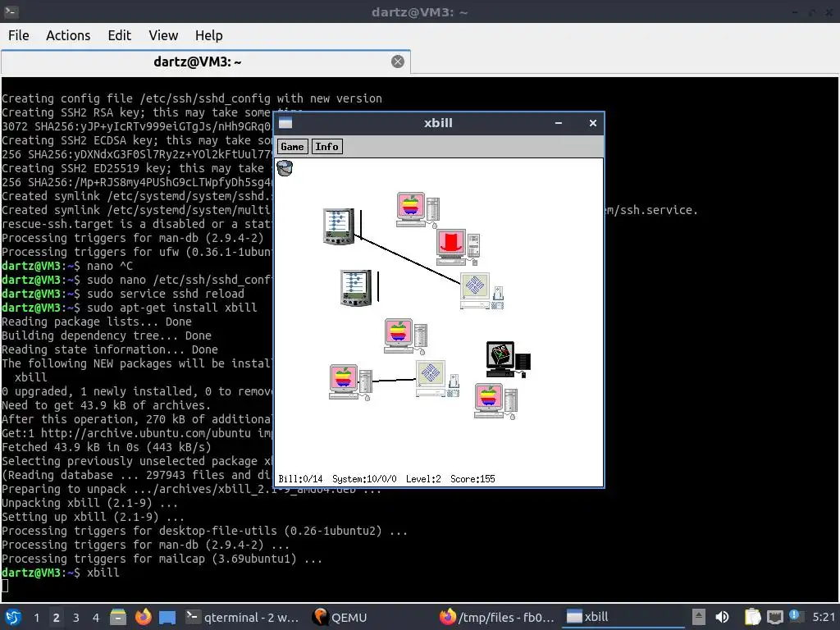Click the Score:155 status text
The image size is (840, 630).
click(472, 479)
